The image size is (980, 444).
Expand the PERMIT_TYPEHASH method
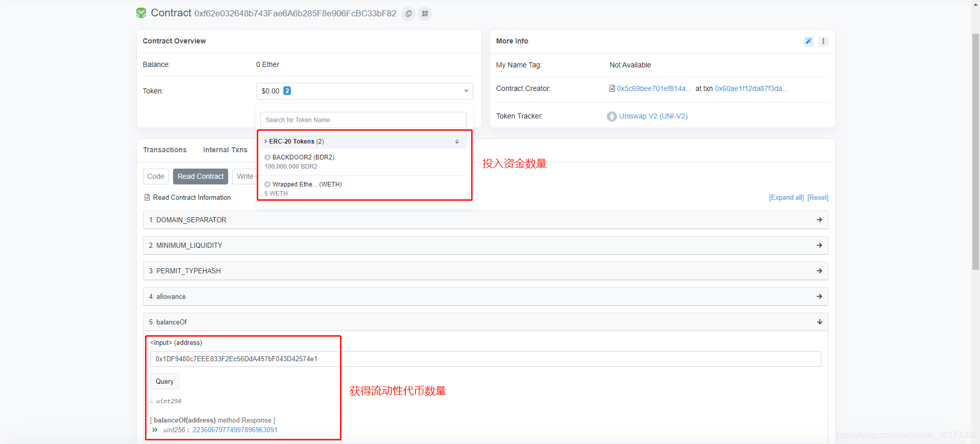[x=485, y=271]
